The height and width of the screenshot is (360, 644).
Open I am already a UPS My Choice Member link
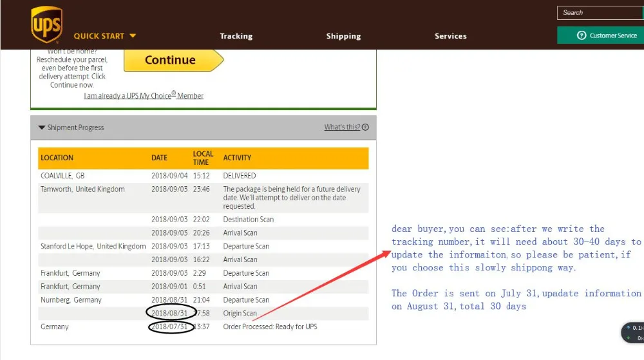tap(144, 96)
